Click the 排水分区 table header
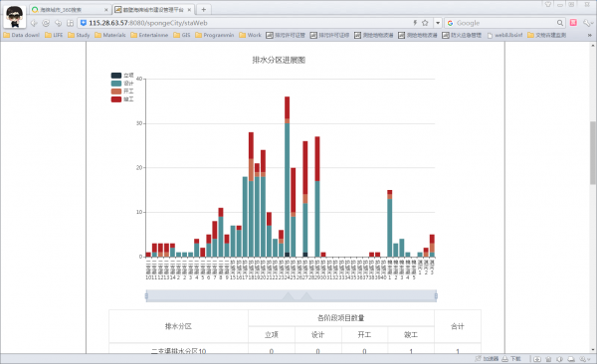 [x=178, y=326]
